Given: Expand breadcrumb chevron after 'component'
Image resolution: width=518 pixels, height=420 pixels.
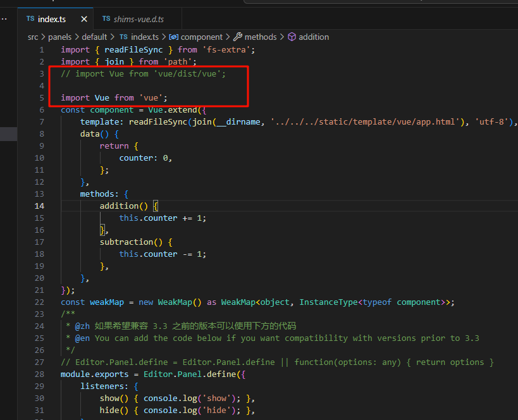Looking at the screenshot, I should 228,37.
